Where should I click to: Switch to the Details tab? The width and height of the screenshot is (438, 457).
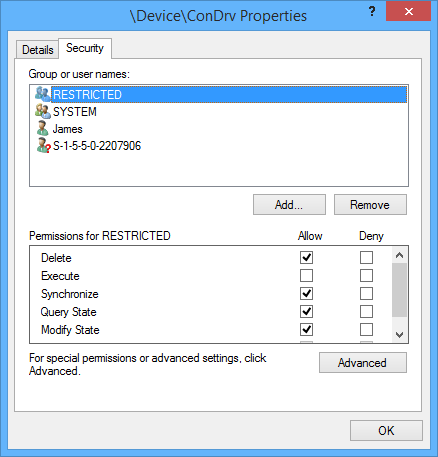(x=38, y=50)
